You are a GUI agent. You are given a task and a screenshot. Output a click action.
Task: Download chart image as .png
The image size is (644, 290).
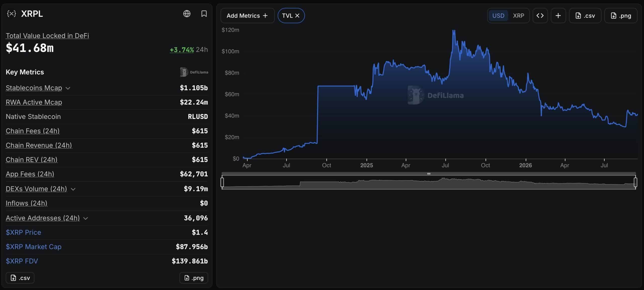point(621,16)
